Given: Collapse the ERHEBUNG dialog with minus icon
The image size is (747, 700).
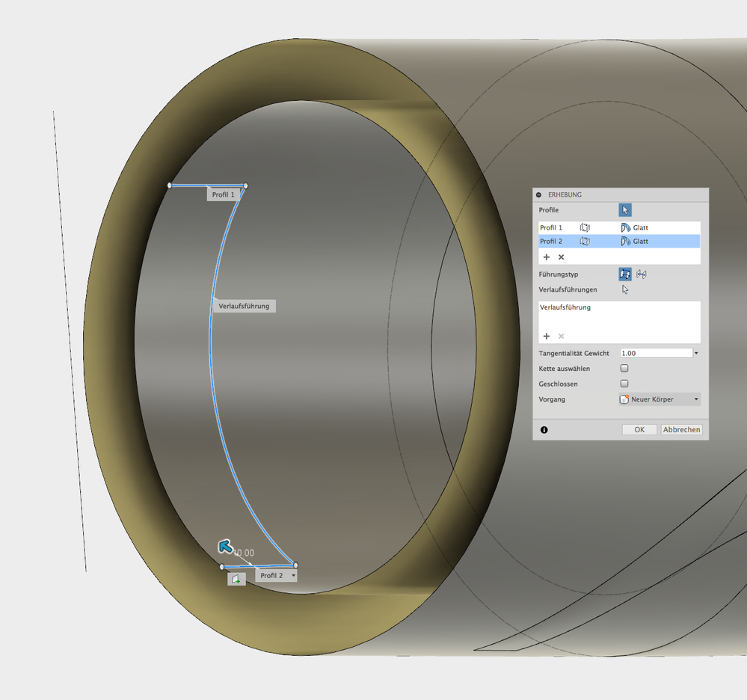Looking at the screenshot, I should 538,195.
